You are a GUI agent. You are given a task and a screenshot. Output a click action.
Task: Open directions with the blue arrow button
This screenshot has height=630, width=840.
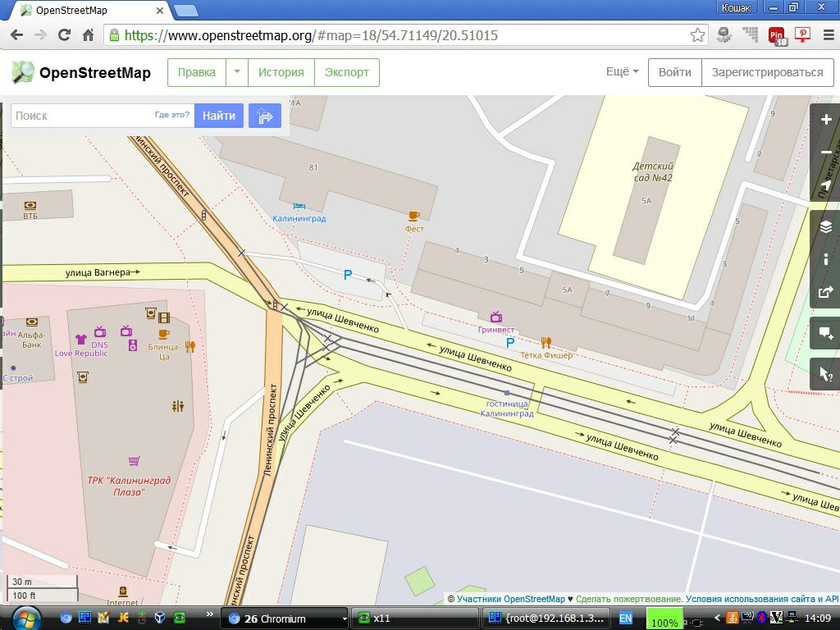265,115
